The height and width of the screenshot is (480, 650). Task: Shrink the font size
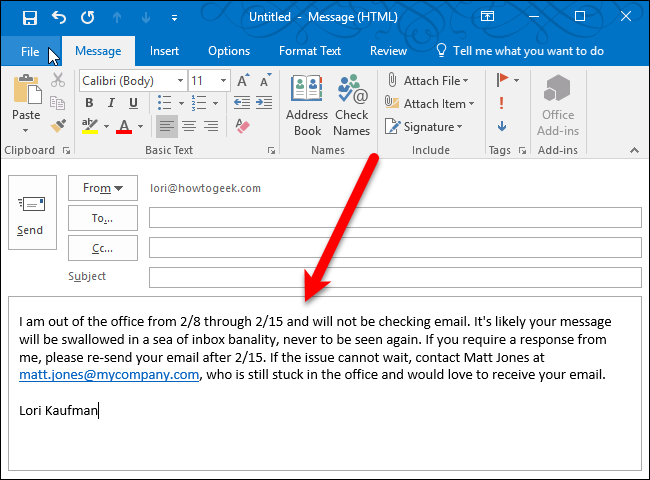(x=265, y=80)
